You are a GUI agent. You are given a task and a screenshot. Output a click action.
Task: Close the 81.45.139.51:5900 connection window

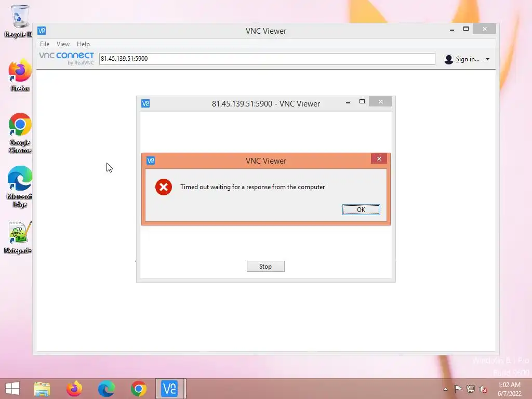tap(381, 102)
